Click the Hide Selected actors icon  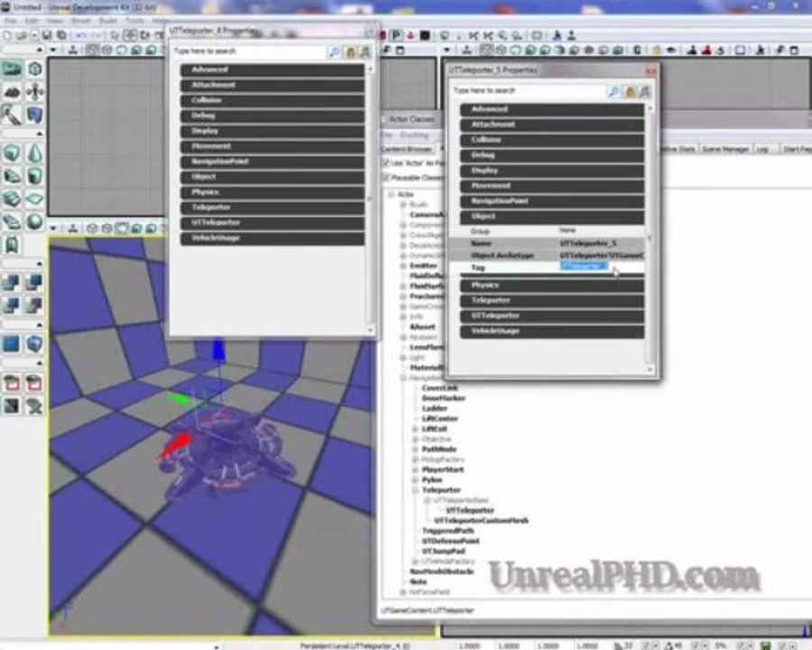34,383
